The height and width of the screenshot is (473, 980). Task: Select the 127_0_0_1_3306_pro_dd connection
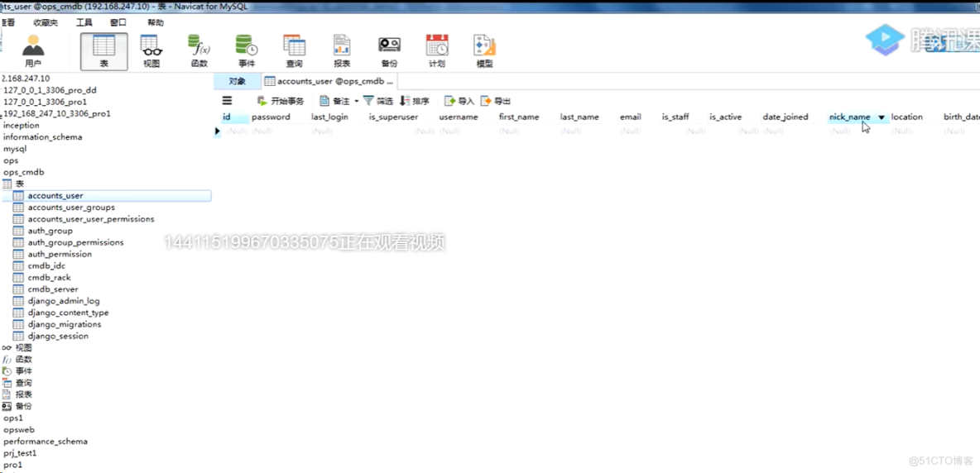[x=50, y=90]
